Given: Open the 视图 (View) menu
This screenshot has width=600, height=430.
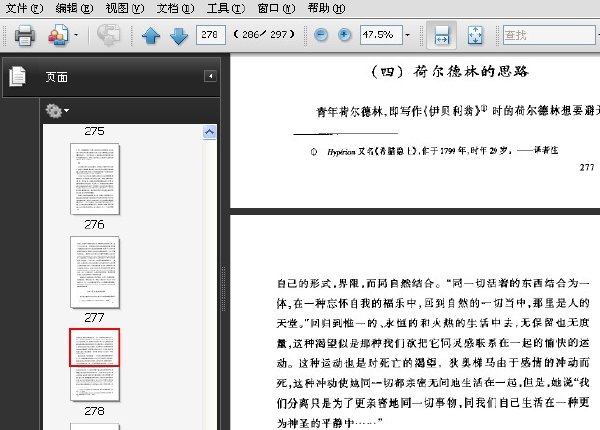Looking at the screenshot, I should [125, 8].
